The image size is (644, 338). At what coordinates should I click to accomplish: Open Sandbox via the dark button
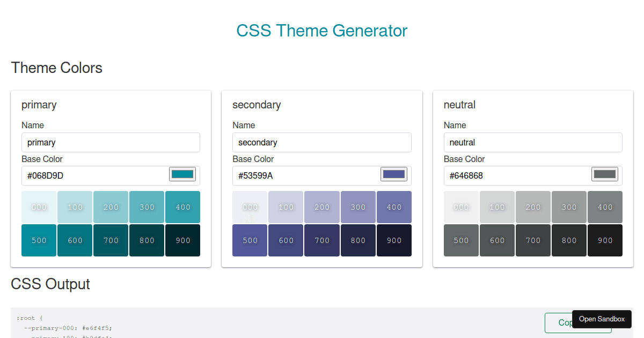602,319
